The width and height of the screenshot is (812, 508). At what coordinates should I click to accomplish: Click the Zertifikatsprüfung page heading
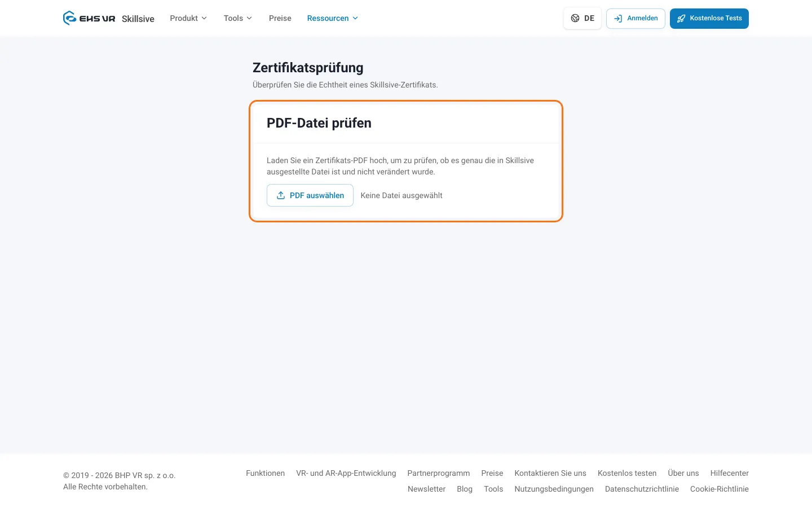(308, 68)
